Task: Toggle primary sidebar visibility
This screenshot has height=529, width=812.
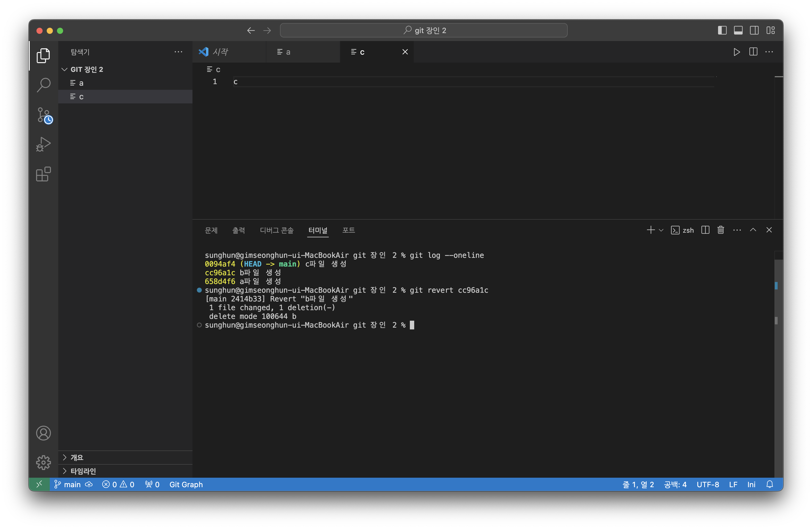Action: (x=722, y=30)
